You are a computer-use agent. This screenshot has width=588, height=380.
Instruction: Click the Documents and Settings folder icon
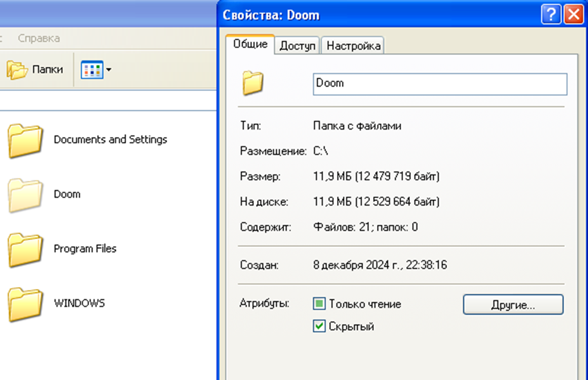point(25,140)
